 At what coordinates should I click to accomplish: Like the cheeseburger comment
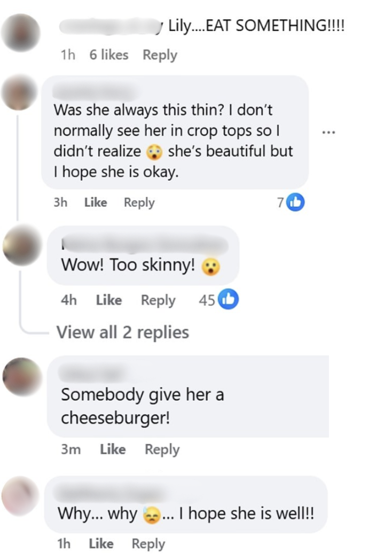click(x=113, y=449)
